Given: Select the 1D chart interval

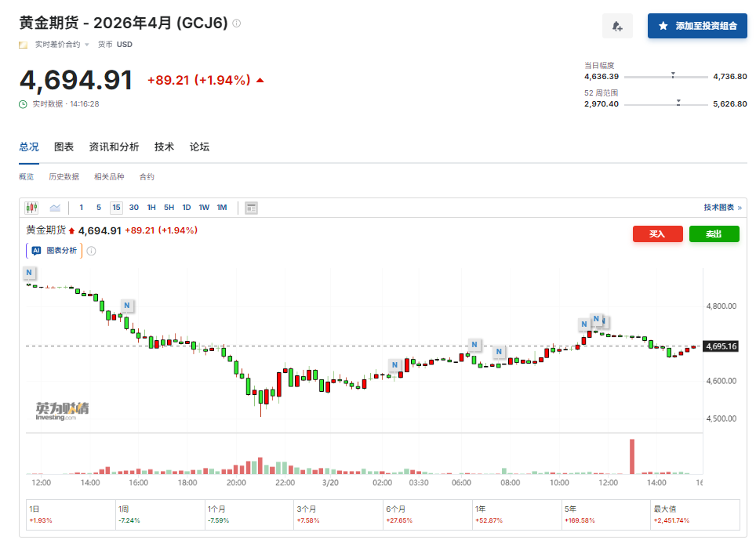Looking at the screenshot, I should 186,208.
